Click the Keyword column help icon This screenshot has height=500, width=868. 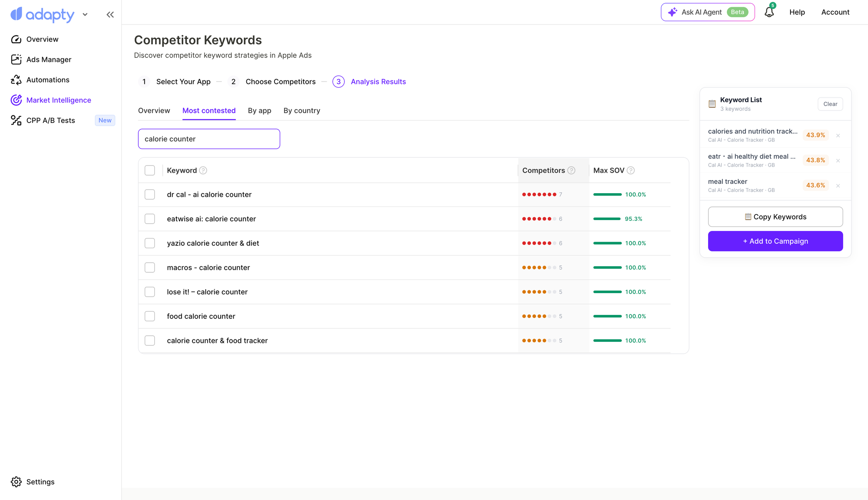click(203, 170)
